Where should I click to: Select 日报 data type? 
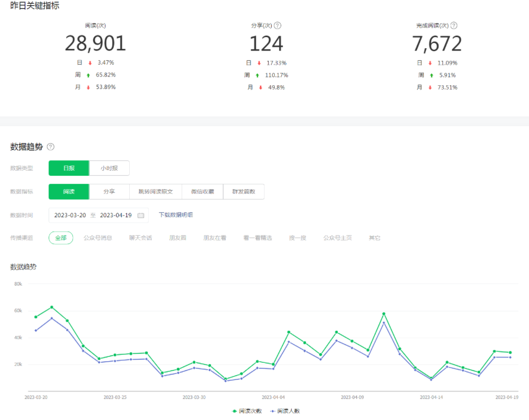pos(69,168)
